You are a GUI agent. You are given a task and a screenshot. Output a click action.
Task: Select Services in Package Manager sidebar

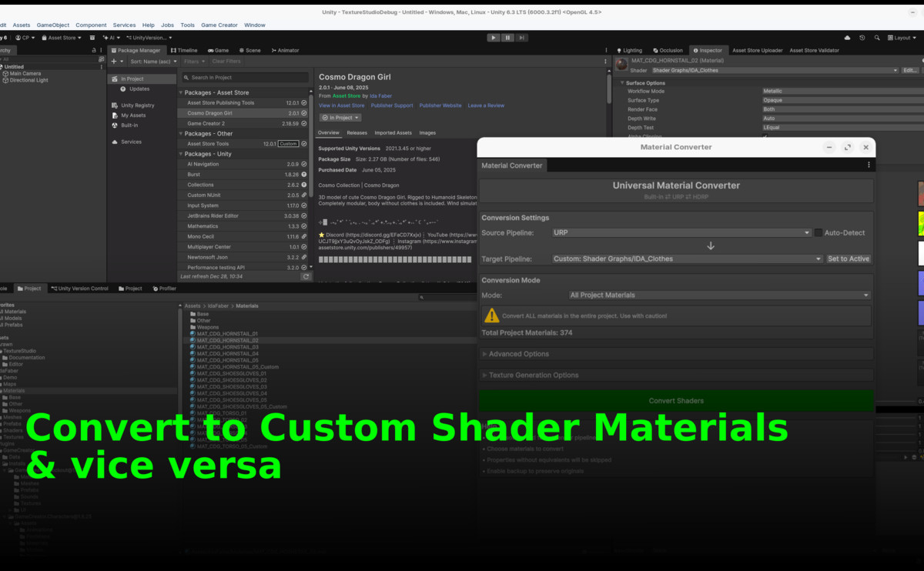click(x=131, y=142)
